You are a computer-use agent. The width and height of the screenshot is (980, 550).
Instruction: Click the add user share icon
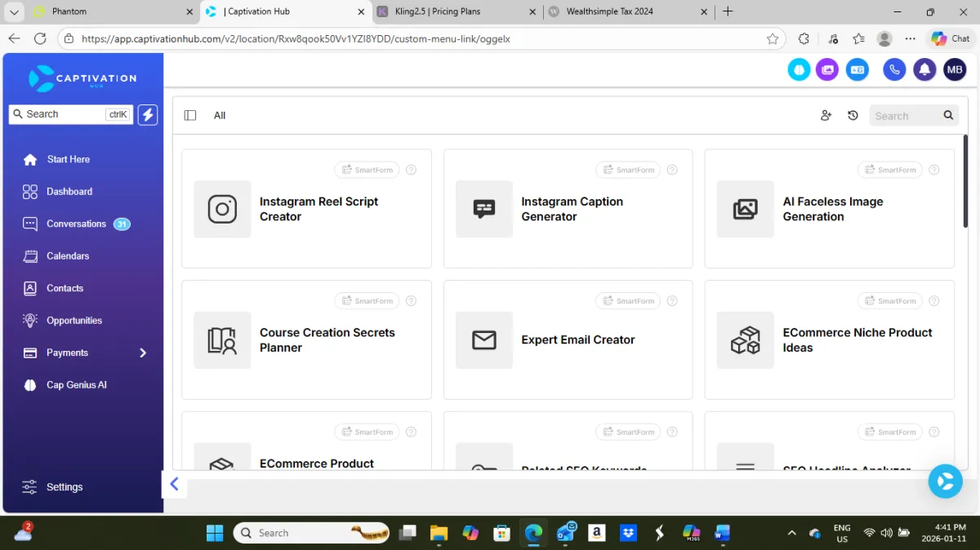826,116
